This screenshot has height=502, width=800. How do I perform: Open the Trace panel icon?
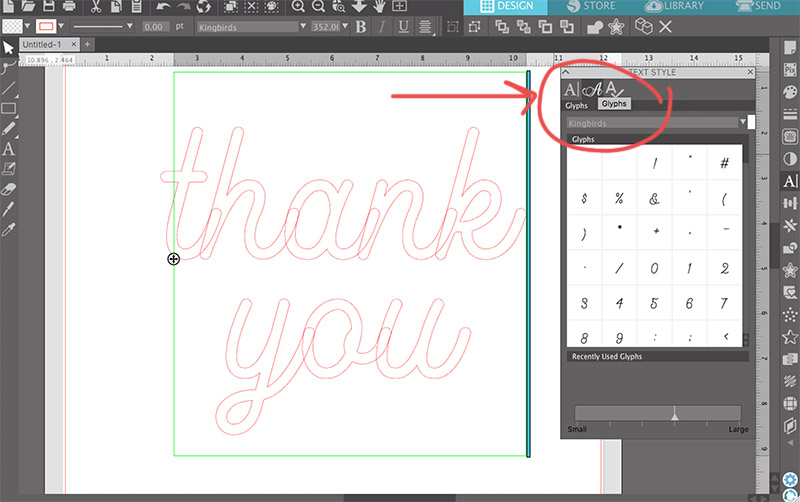pyautogui.click(x=790, y=137)
